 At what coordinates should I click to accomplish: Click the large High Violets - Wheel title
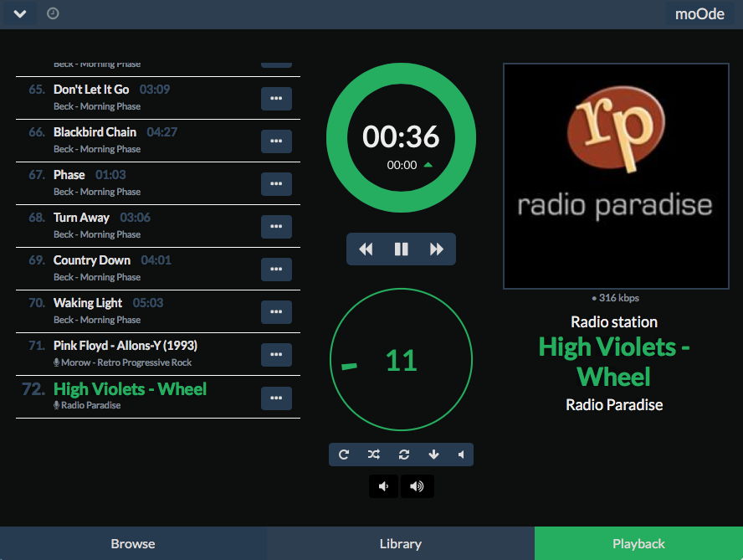point(614,362)
